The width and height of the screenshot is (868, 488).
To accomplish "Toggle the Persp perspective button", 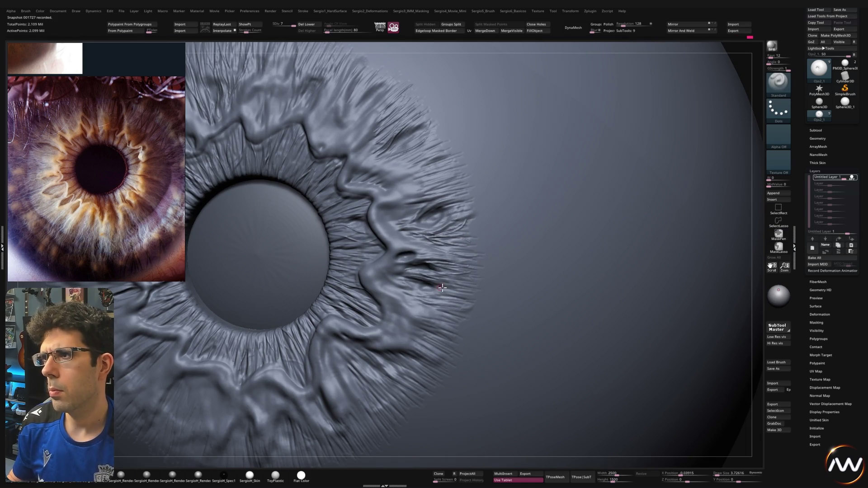I will 380,27.
